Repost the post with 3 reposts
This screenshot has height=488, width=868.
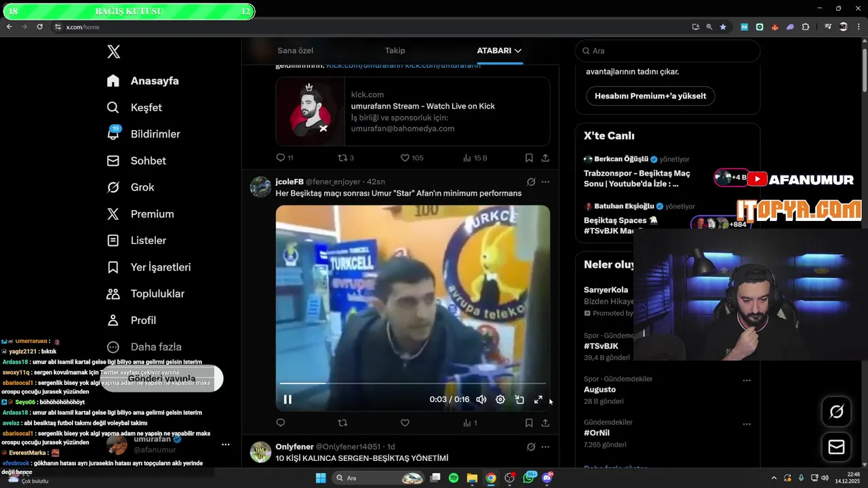click(x=345, y=158)
